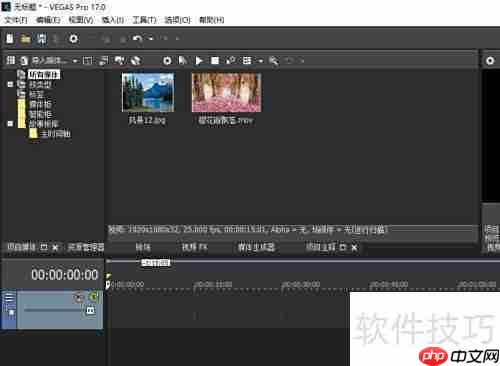Mute the video track
Viewport: 500px width, 366px height.
[x=78, y=297]
